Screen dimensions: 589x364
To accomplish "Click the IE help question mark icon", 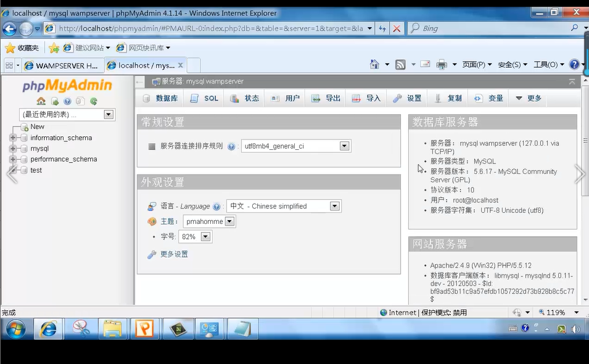I will tap(574, 65).
